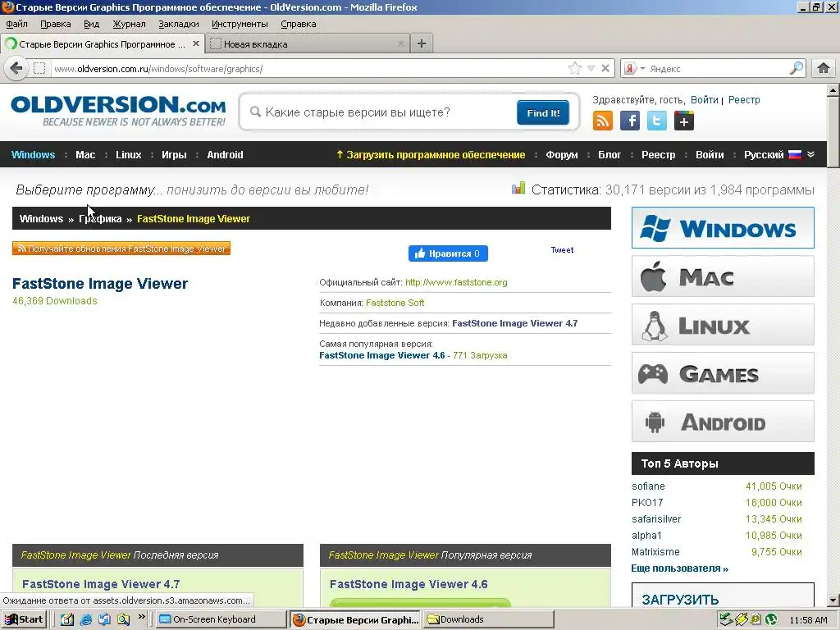Open the Facebook icon in header
This screenshot has width=840, height=630.
pyautogui.click(x=630, y=121)
